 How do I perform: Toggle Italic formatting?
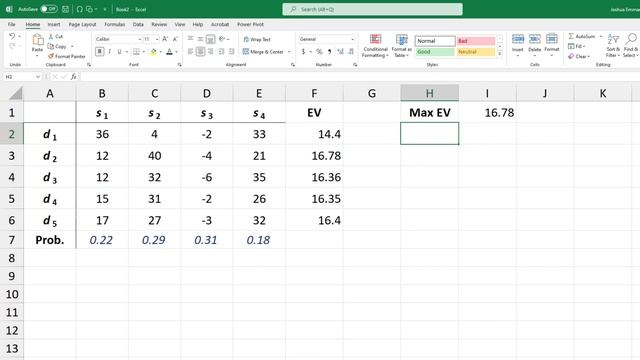tap(110, 52)
